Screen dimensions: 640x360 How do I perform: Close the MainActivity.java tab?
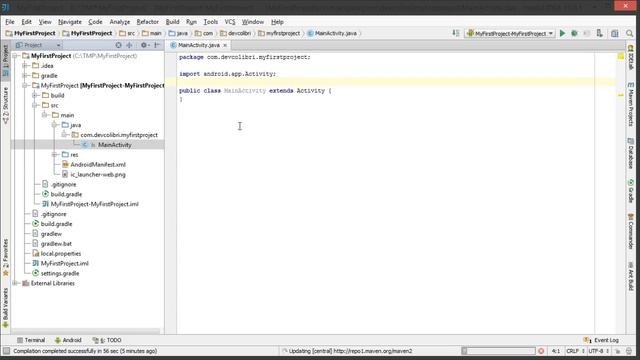(x=225, y=45)
